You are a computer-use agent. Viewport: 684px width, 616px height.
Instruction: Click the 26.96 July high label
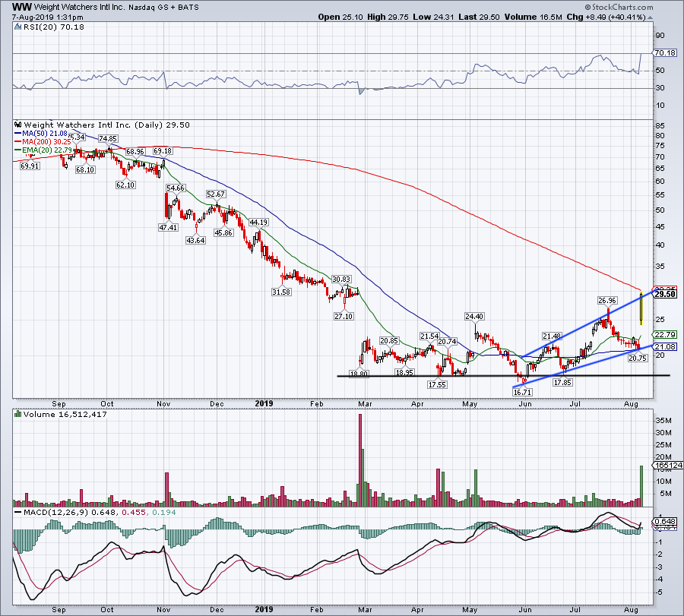point(607,300)
